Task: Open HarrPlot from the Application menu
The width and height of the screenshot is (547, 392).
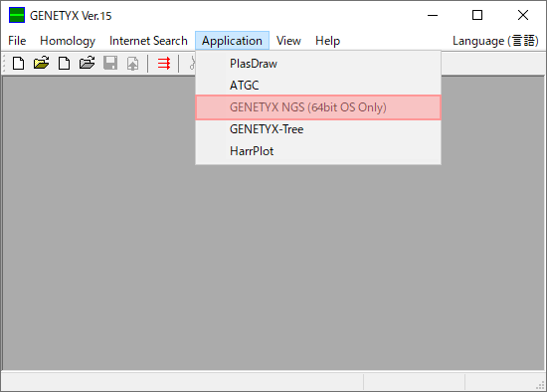Action: coord(318,151)
